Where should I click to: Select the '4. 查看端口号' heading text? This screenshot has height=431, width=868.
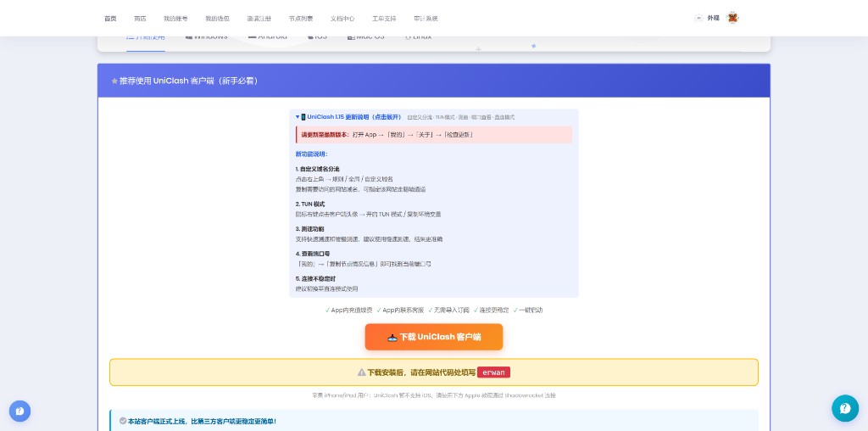click(312, 254)
